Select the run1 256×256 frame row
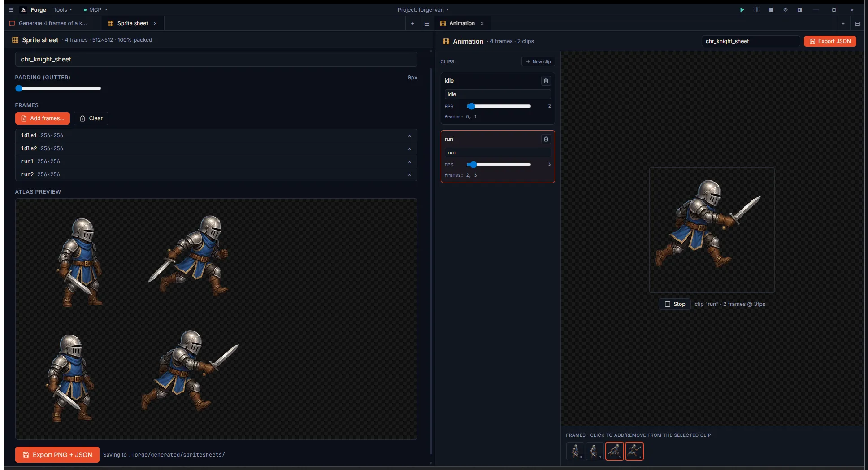Image resolution: width=868 pixels, height=470 pixels. point(216,161)
